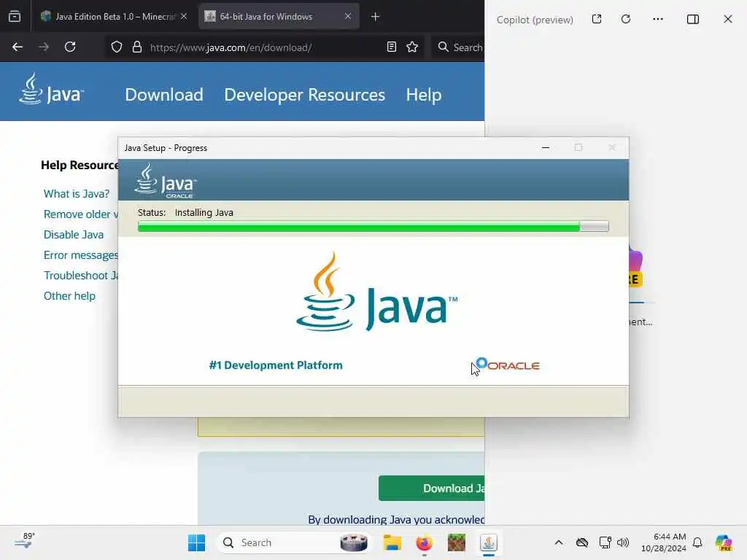
Task: Click the Java Oracle logo in setup header
Action: (166, 182)
